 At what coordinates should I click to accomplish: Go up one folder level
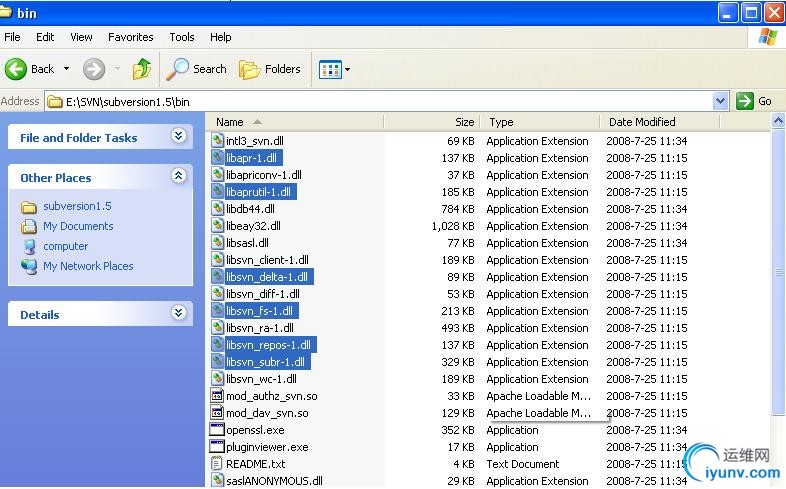click(142, 69)
